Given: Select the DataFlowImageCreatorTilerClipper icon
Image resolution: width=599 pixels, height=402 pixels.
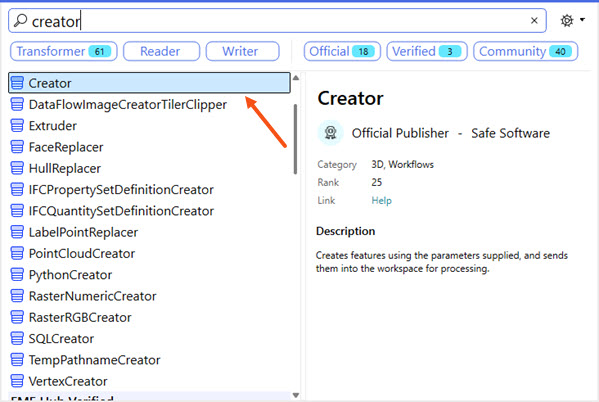Looking at the screenshot, I should coord(17,104).
